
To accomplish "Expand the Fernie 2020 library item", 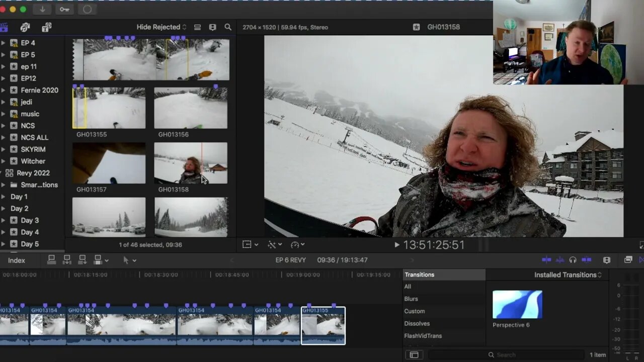I will click(x=4, y=90).
